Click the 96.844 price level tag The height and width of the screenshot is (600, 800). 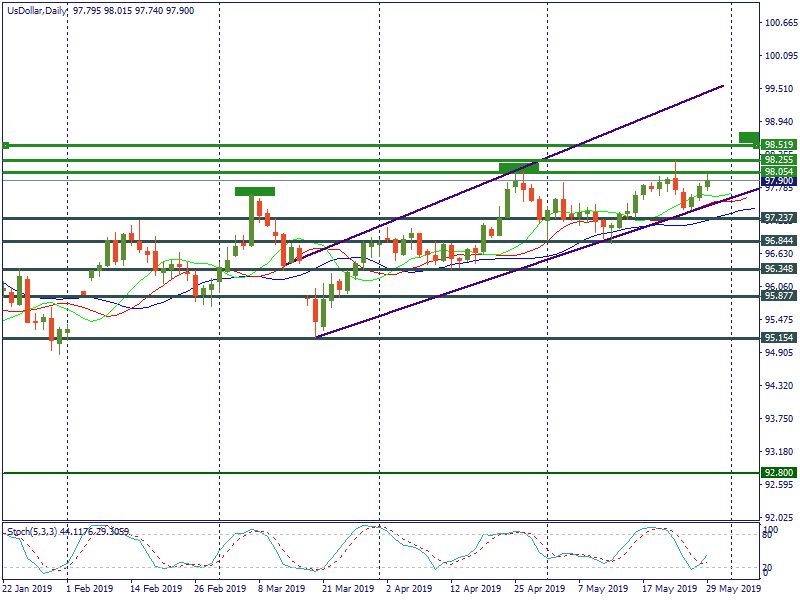point(778,241)
